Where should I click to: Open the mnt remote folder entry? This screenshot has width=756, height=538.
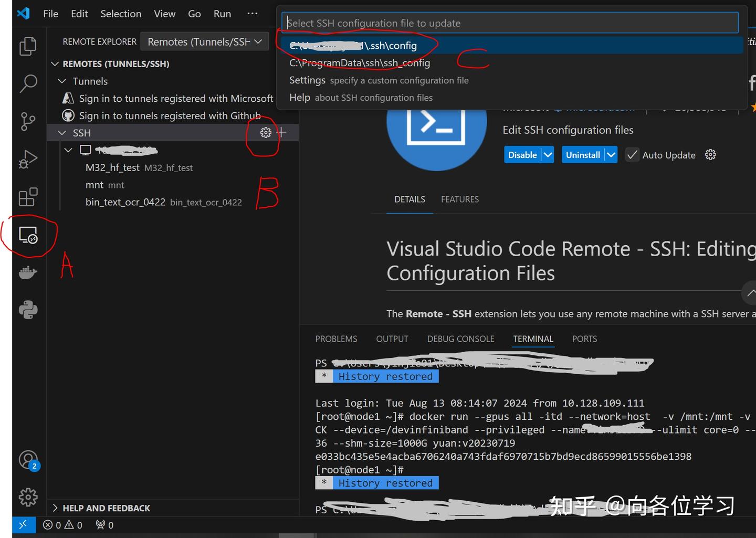105,185
